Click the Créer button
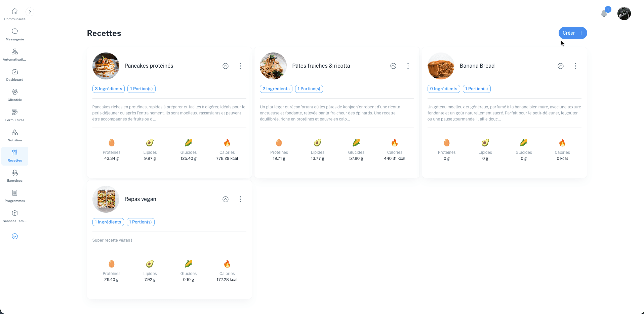644x314 pixels. (573, 33)
